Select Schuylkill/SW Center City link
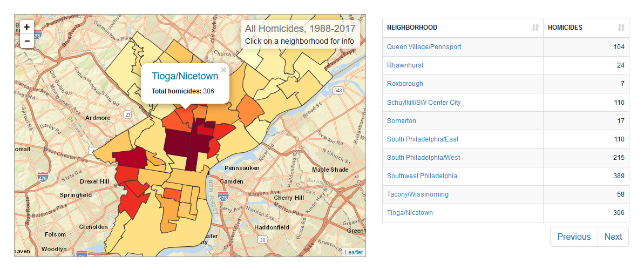 coord(424,102)
